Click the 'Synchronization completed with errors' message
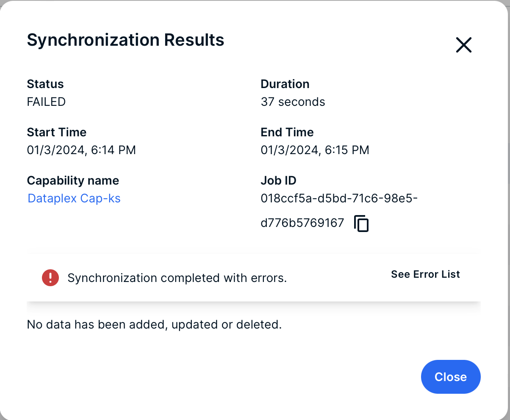 click(x=177, y=278)
